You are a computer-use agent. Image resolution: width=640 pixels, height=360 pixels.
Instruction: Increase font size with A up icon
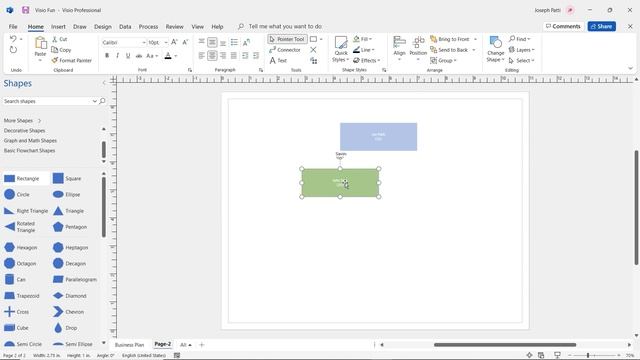coord(174,42)
